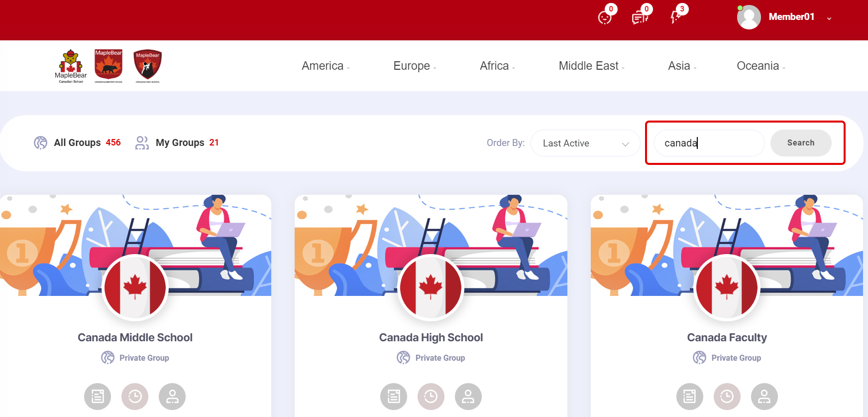Screen dimensions: 868x417
Task: Expand the Middle East region menu
Action: coord(591,66)
